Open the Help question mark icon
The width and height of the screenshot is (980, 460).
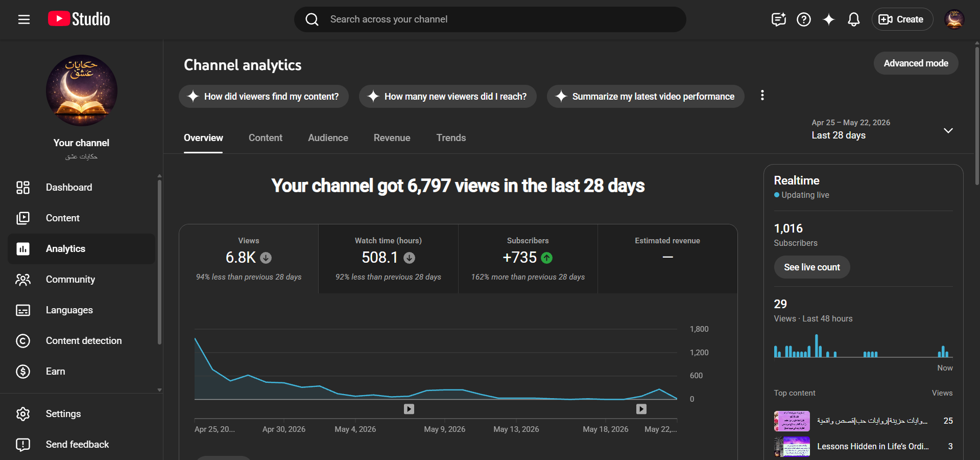(x=804, y=19)
